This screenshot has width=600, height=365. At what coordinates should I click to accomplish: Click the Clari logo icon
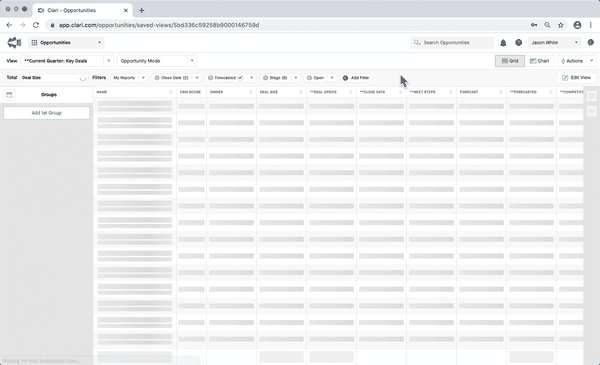pos(14,42)
